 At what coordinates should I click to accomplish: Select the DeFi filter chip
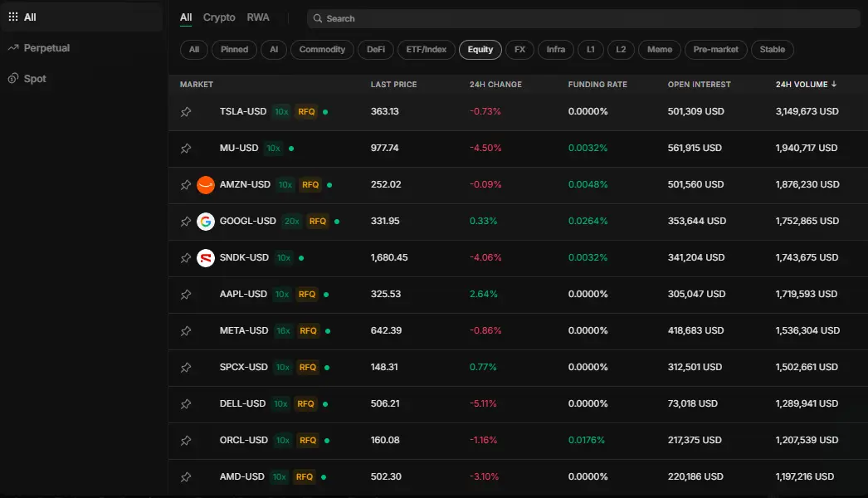pos(376,49)
